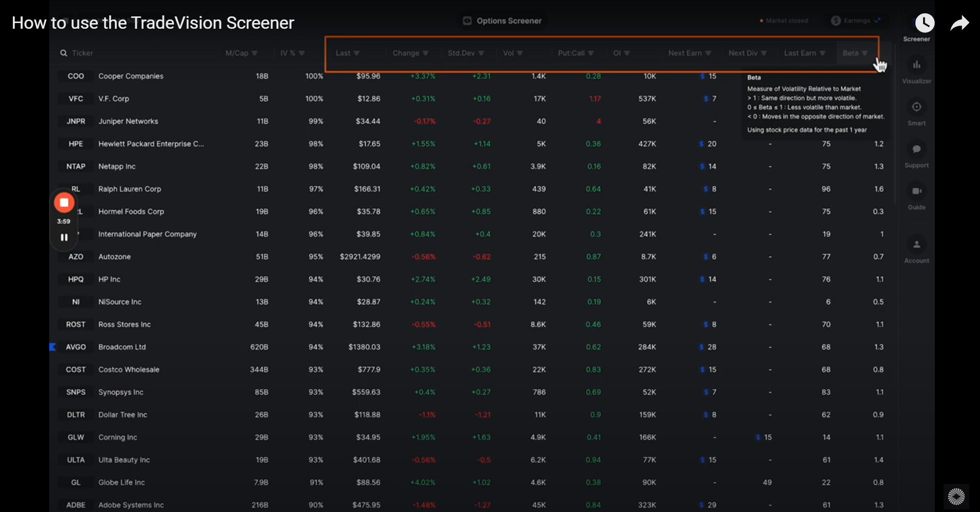Click the search magnifier icon
980x512 pixels.
64,53
